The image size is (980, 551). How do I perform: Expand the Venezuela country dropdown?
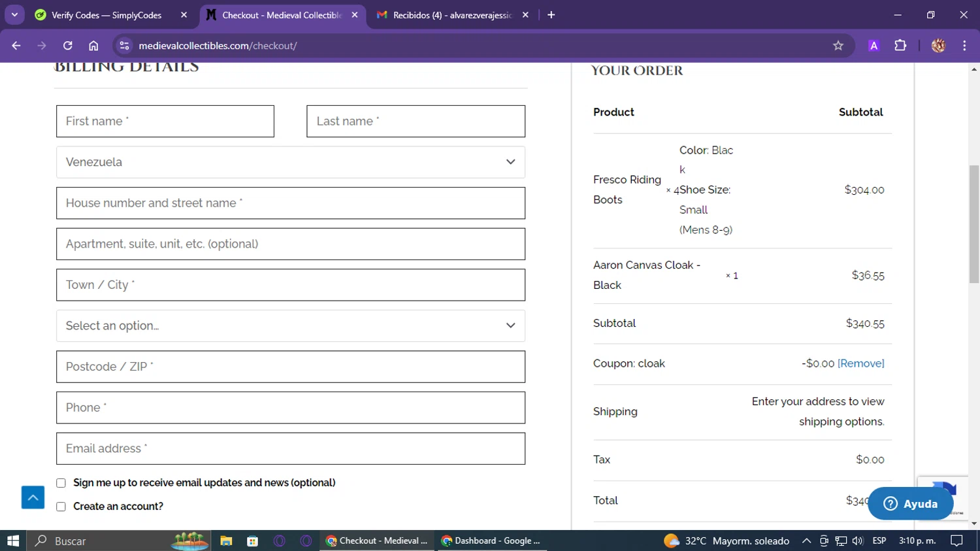290,162
